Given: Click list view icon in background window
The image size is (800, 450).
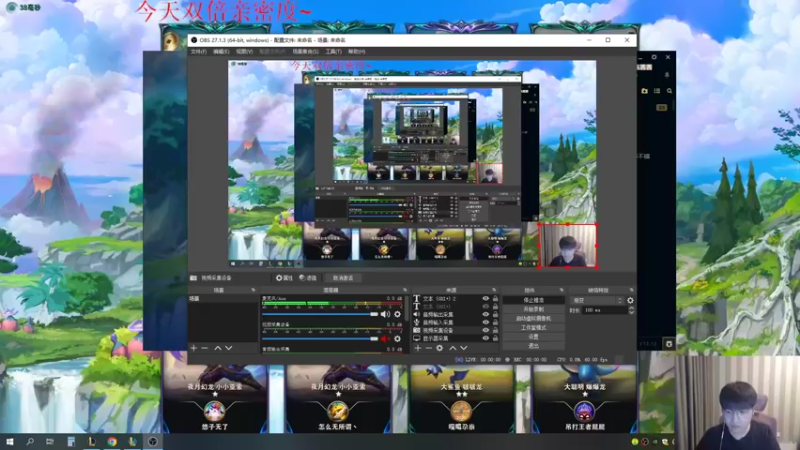Looking at the screenshot, I should pos(657,91).
